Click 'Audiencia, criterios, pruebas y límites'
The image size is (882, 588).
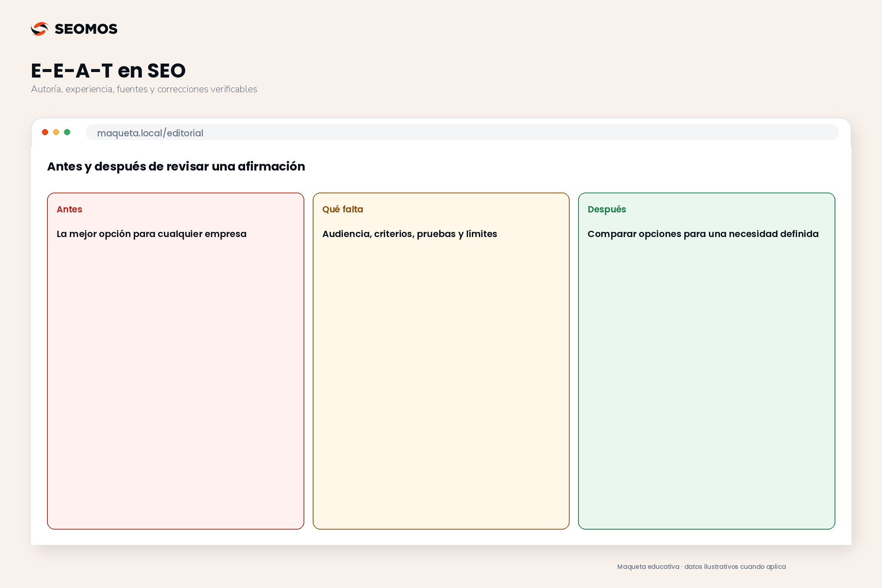[x=410, y=234]
